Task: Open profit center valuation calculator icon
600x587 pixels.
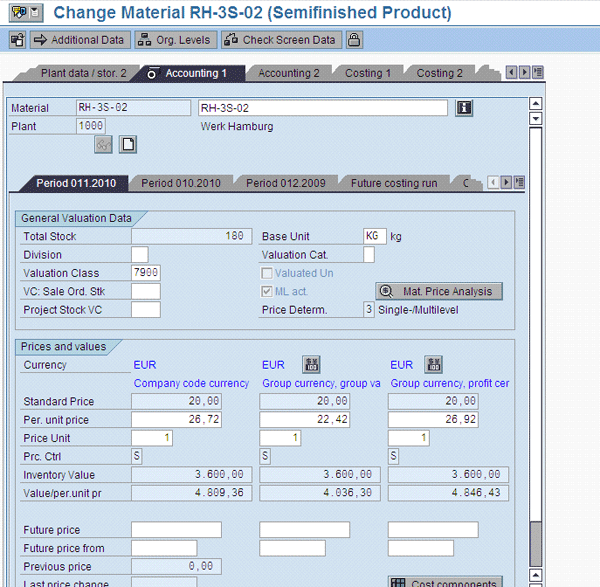Action: [x=434, y=364]
